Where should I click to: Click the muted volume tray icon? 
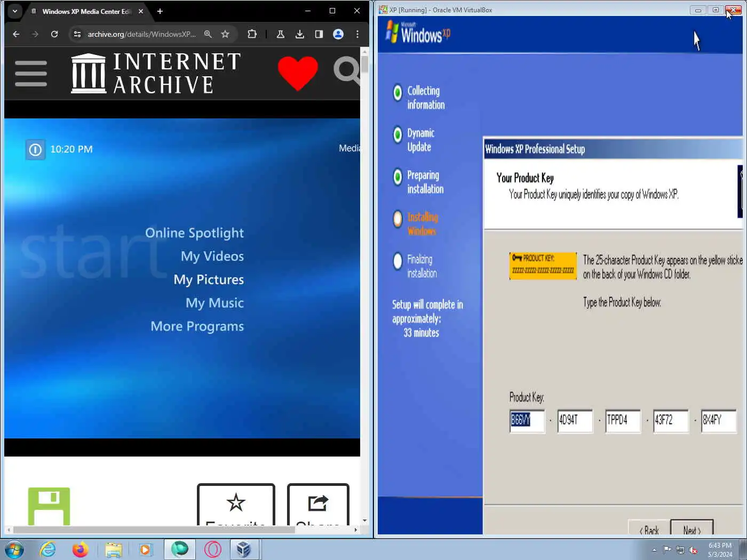tap(694, 550)
